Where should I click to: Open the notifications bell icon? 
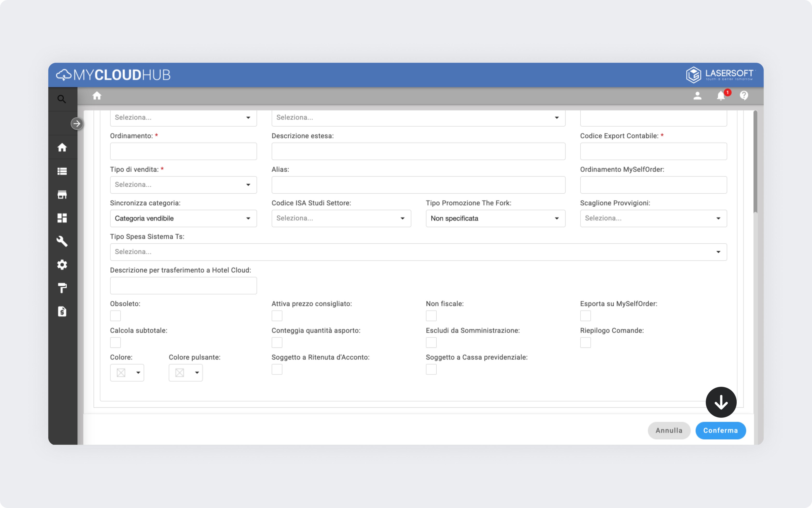tap(721, 96)
